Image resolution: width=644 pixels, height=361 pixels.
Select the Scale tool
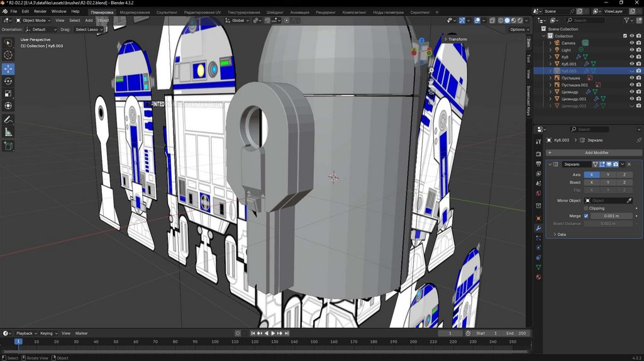coord(8,94)
